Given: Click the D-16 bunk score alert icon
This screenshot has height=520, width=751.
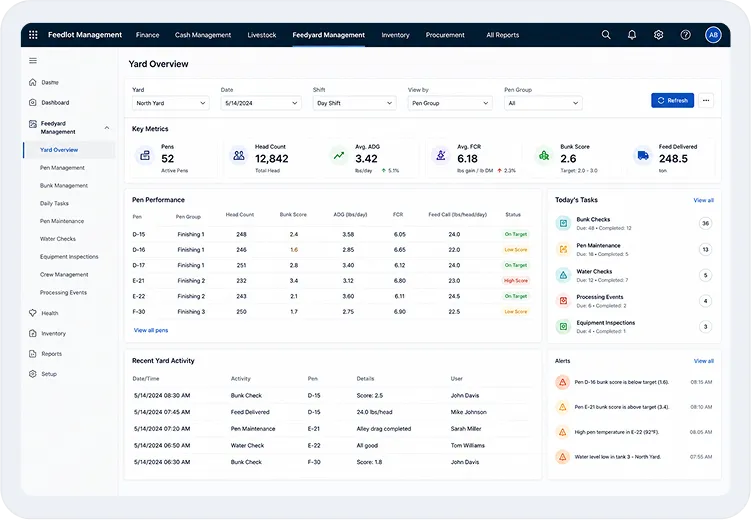Looking at the screenshot, I should [x=563, y=382].
